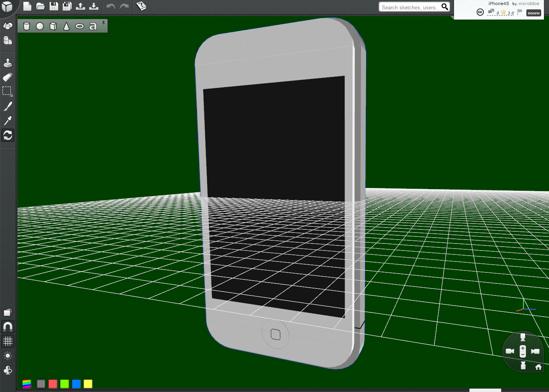The width and height of the screenshot is (549, 392).
Task: Click the 3DTin cube logo
Action: (x=7, y=6)
